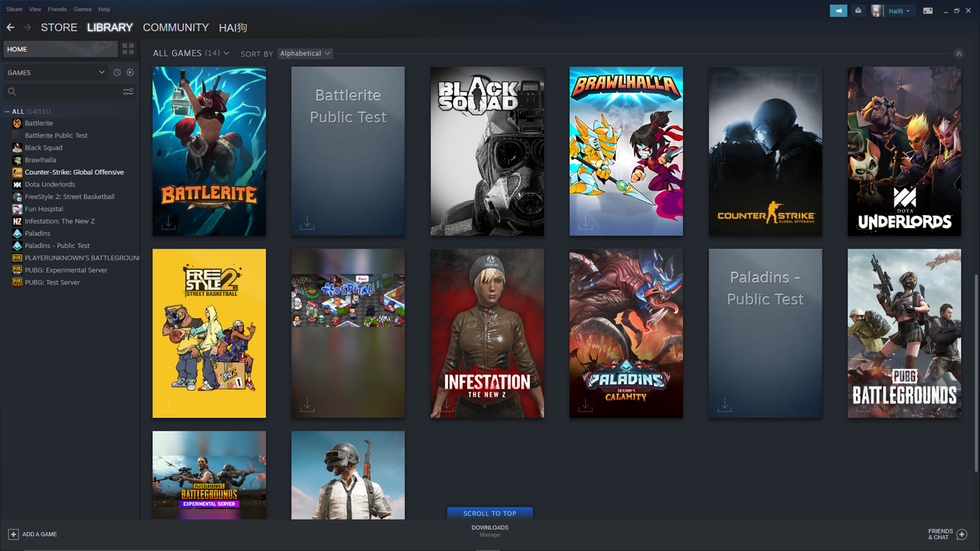The image size is (980, 551).
Task: Click the ADD A GAME label
Action: (x=40, y=534)
